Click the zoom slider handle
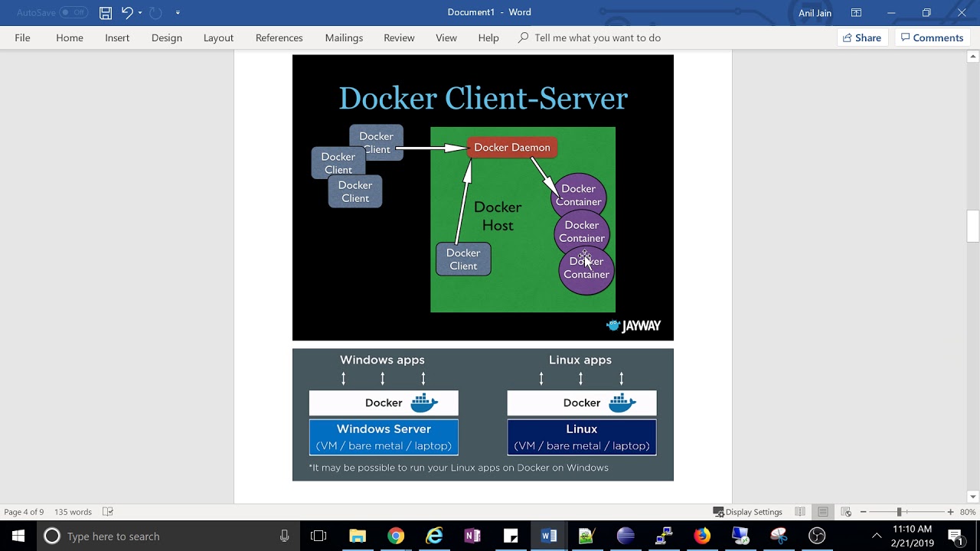 click(x=899, y=512)
